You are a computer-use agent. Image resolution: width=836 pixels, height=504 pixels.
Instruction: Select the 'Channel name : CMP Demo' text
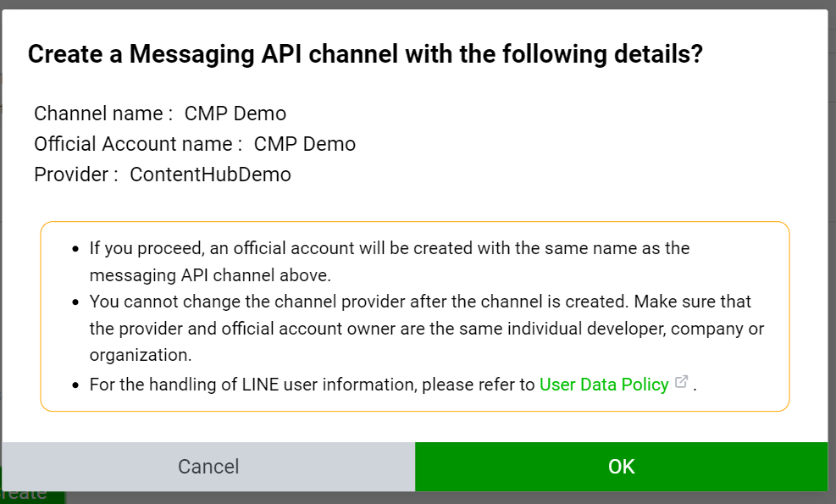click(160, 114)
